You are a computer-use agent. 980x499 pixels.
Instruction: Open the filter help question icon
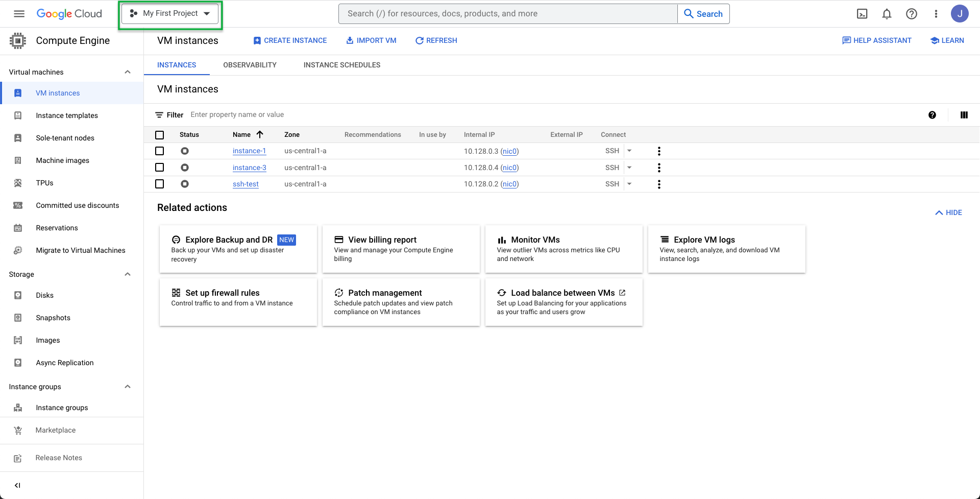click(x=932, y=115)
